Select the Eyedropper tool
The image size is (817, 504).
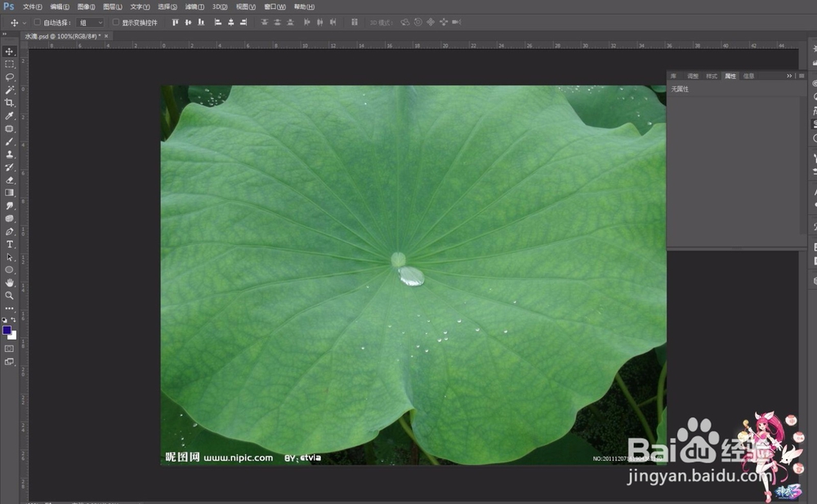coord(10,117)
